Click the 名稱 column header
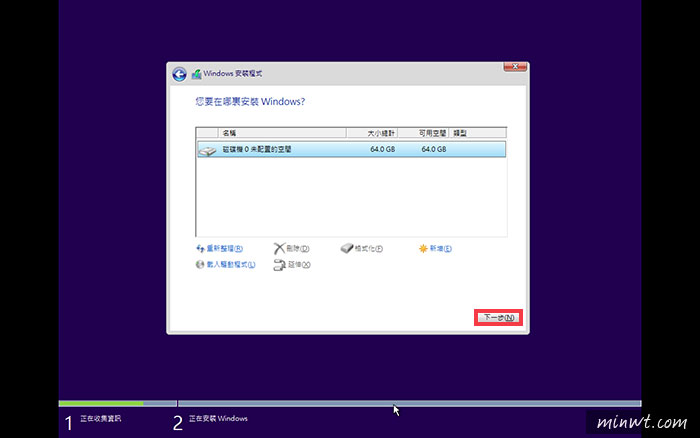The height and width of the screenshot is (438, 700). (282, 133)
